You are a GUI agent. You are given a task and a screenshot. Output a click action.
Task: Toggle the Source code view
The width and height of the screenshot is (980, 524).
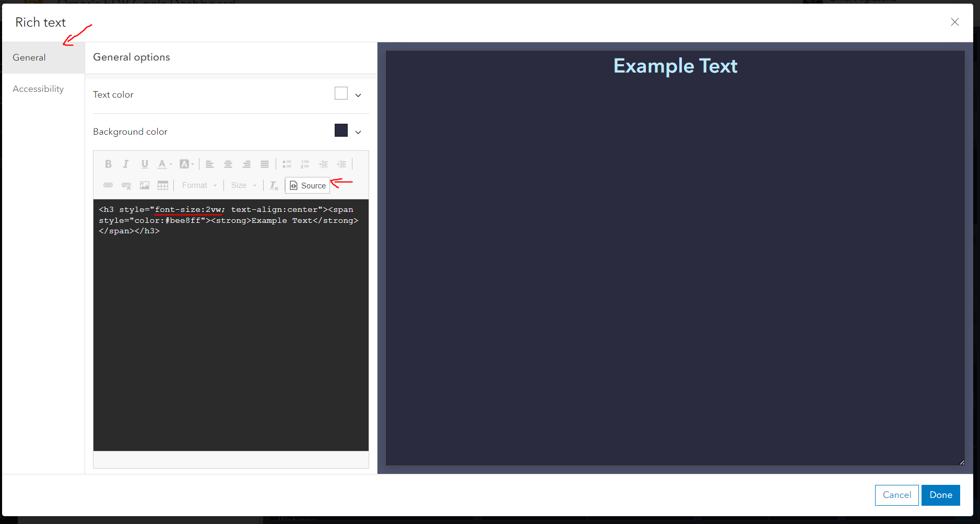click(x=308, y=185)
